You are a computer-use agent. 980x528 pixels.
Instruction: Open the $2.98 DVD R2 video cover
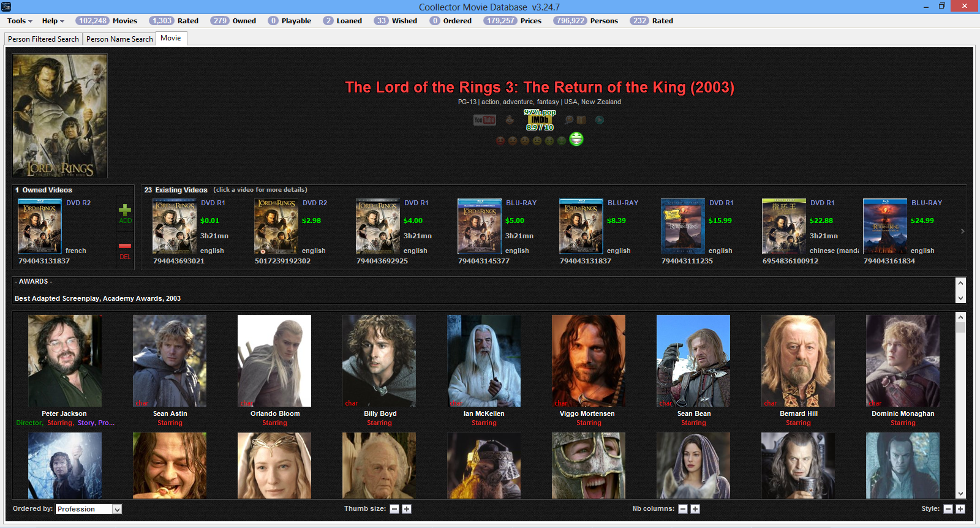pos(276,226)
